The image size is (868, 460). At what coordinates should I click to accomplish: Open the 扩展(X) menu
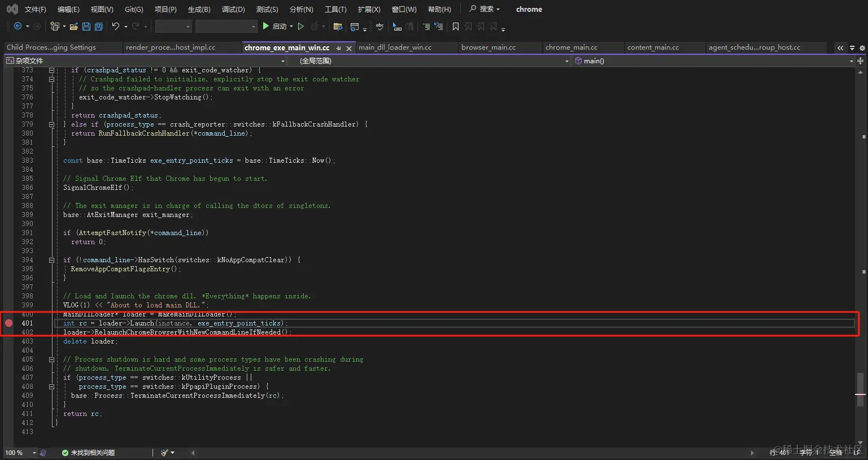(x=369, y=9)
